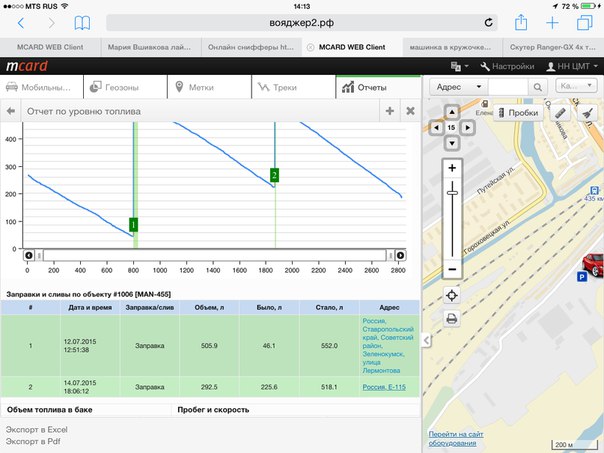Viewport: 604px width, 453px height.
Task: Click the map zoom in plus button
Action: [453, 168]
